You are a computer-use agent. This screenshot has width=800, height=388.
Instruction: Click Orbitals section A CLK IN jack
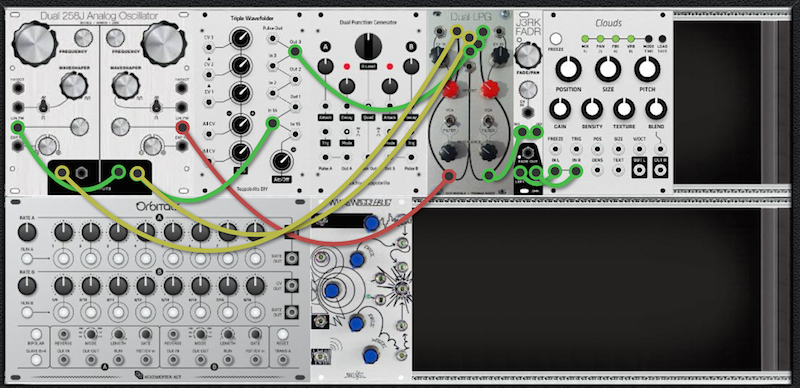pos(63,360)
